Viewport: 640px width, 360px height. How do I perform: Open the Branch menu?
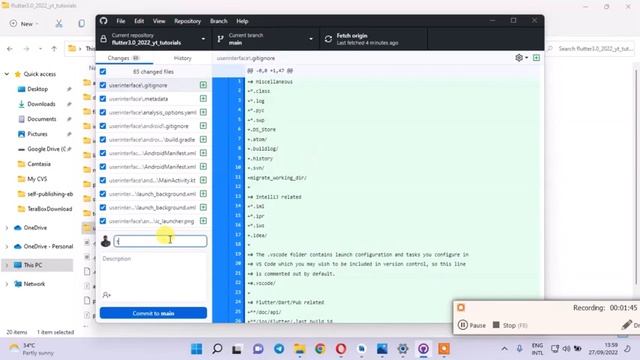[219, 21]
